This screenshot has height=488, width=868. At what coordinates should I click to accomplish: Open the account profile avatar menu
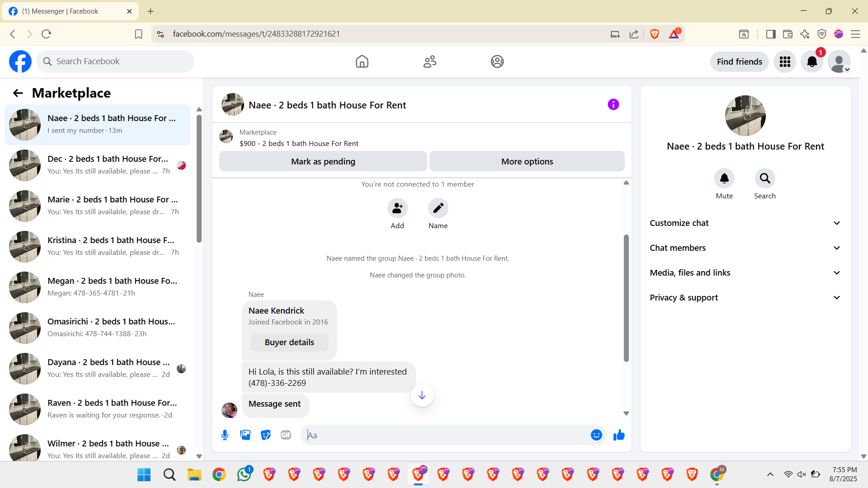pos(839,61)
